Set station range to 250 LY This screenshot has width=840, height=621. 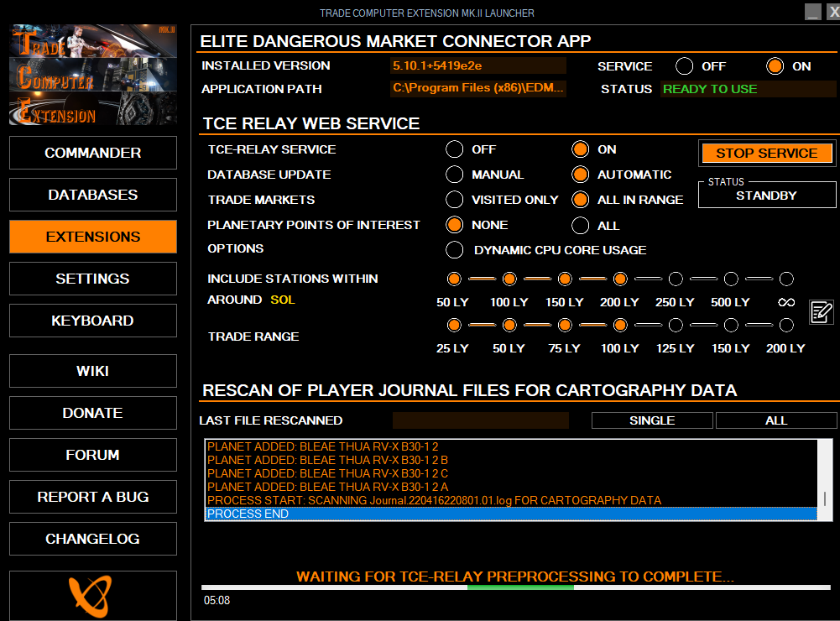tap(676, 279)
